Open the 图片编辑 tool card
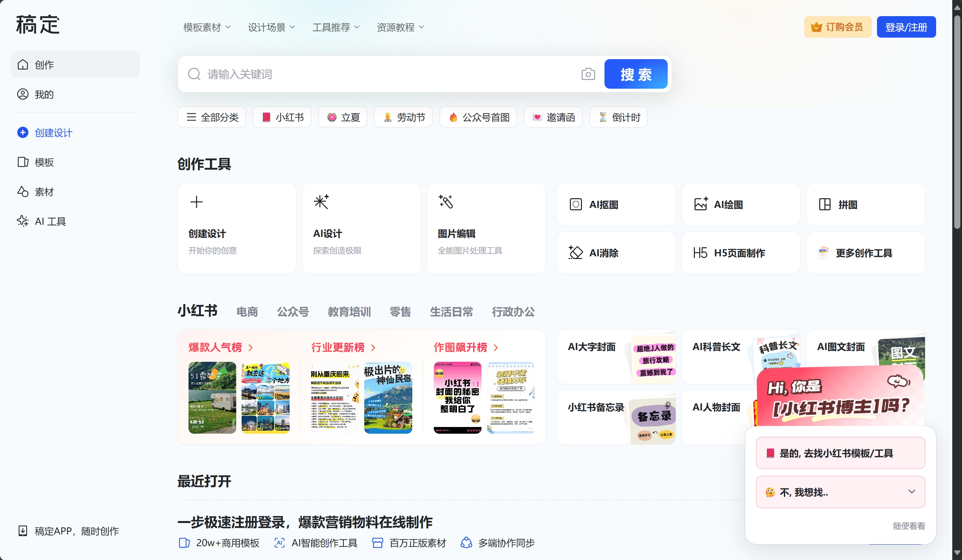Image resolution: width=962 pixels, height=560 pixels. [x=486, y=228]
